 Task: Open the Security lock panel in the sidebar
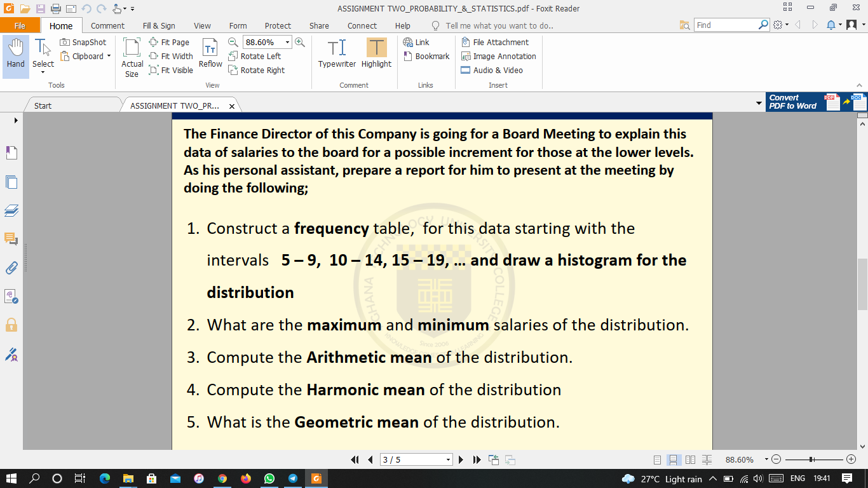click(x=11, y=325)
